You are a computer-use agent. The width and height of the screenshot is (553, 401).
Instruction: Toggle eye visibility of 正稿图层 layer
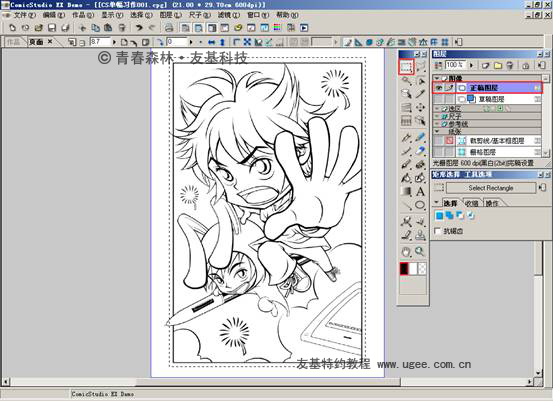coord(439,88)
